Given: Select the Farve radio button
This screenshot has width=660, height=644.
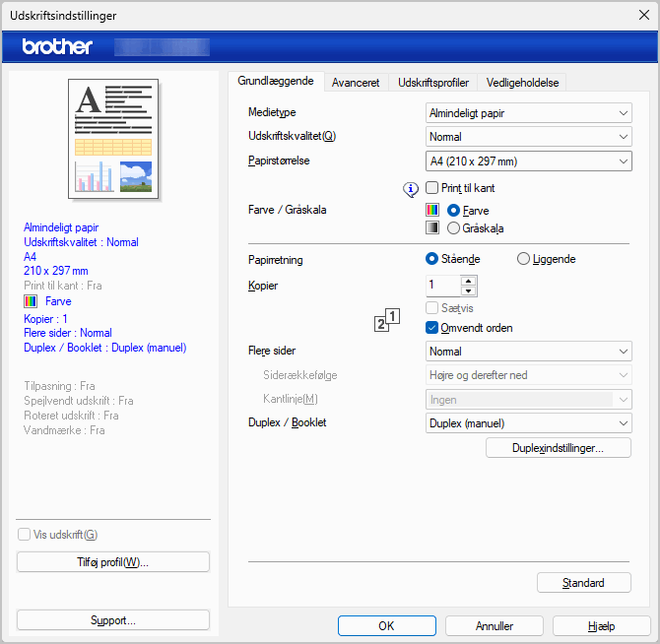Looking at the screenshot, I should pyautogui.click(x=453, y=210).
